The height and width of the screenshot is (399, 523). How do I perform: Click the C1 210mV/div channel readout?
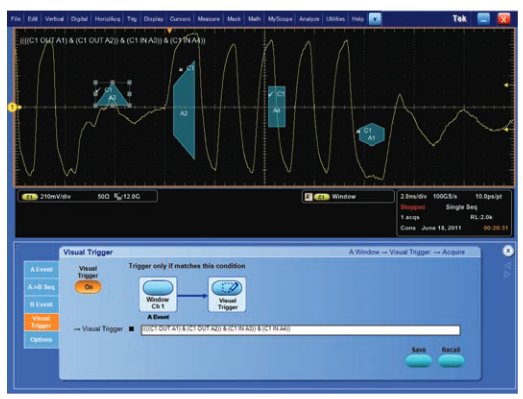pos(46,197)
